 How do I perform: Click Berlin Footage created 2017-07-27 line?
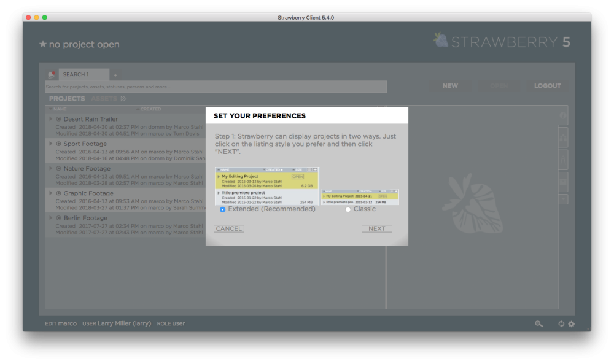click(129, 226)
